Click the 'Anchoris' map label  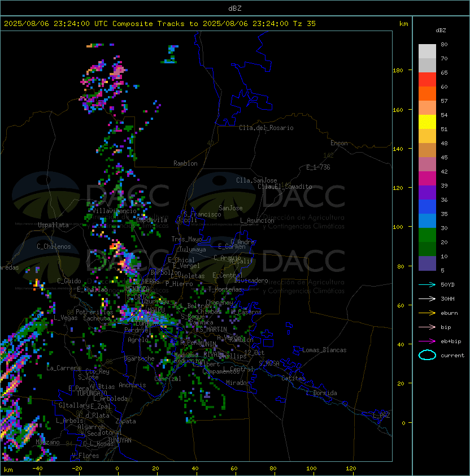tap(132, 385)
